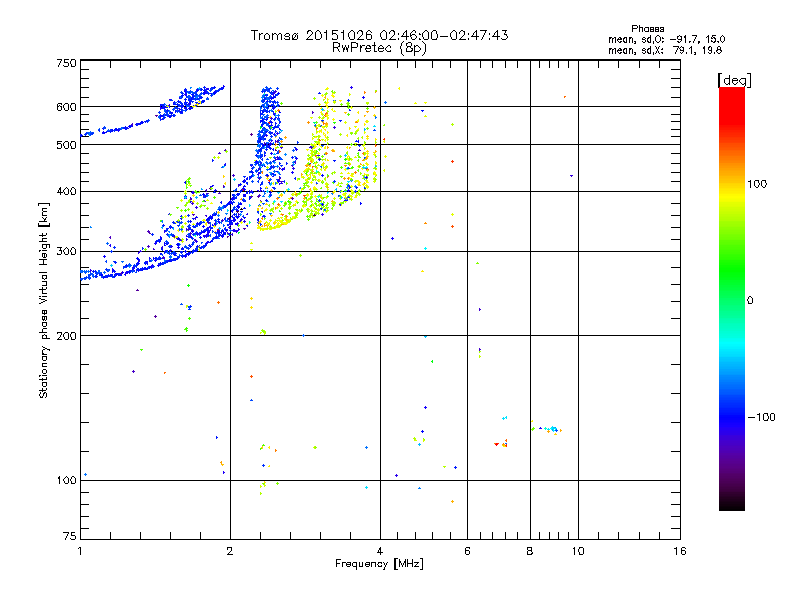Click the y-axis tick label '500'
This screenshot has height=600, width=800.
point(67,145)
